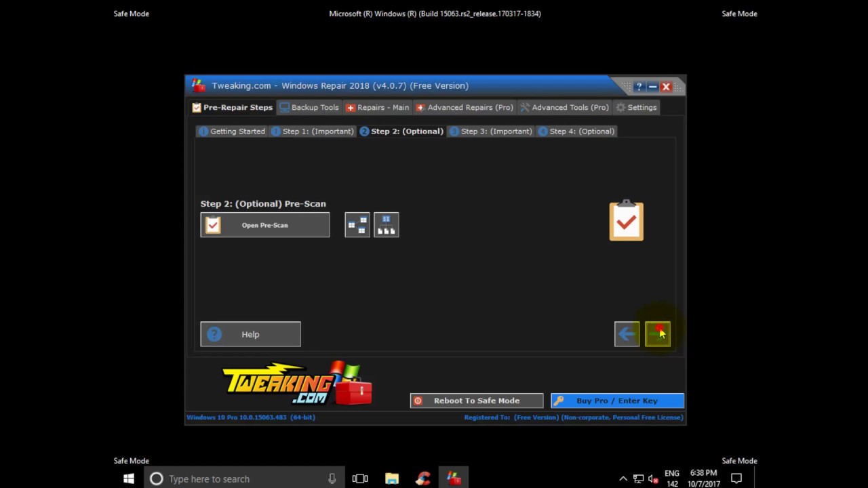
Task: Click the microphone icon in search box
Action: 332,479
